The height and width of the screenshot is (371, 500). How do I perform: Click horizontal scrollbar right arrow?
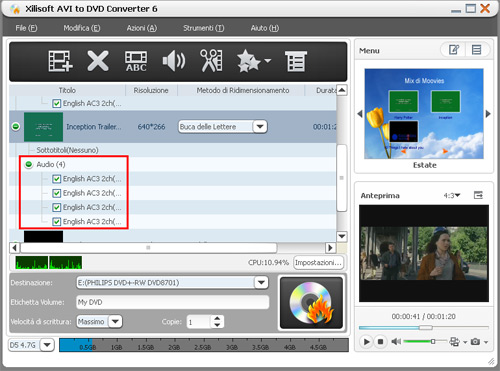pos(330,248)
